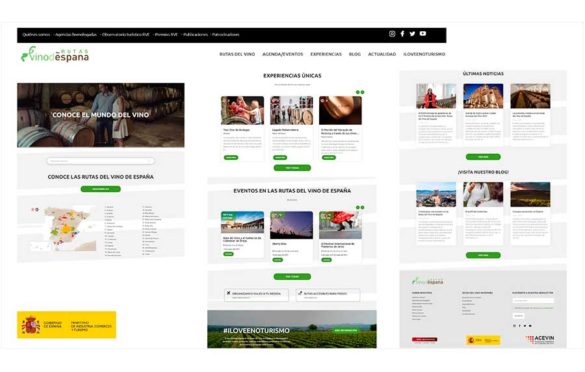The image size is (585, 372).
Task: Open the EXPERIENCIAS menu item
Action: tap(326, 54)
